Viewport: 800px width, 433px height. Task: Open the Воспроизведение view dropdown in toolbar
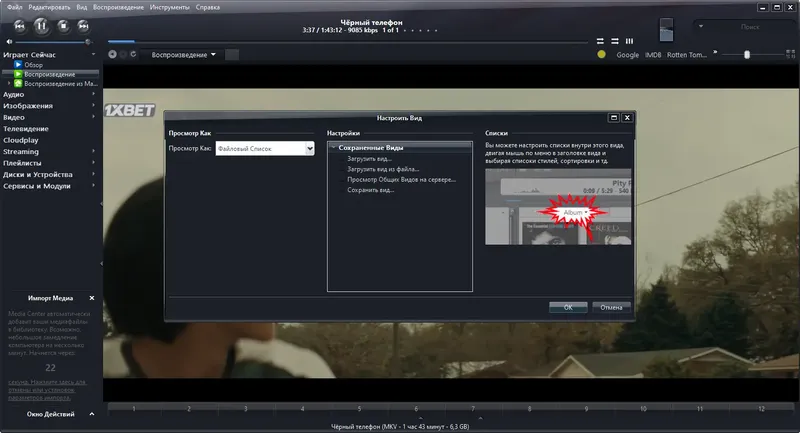(x=184, y=55)
